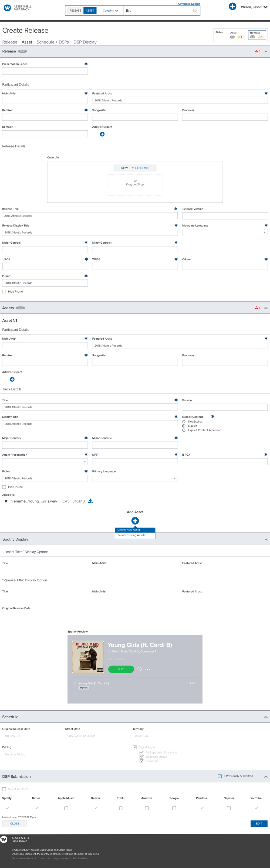This screenshot has height=868, width=270.
Task: Click the BROWSE YOUR DEVICE button
Action: click(135, 168)
